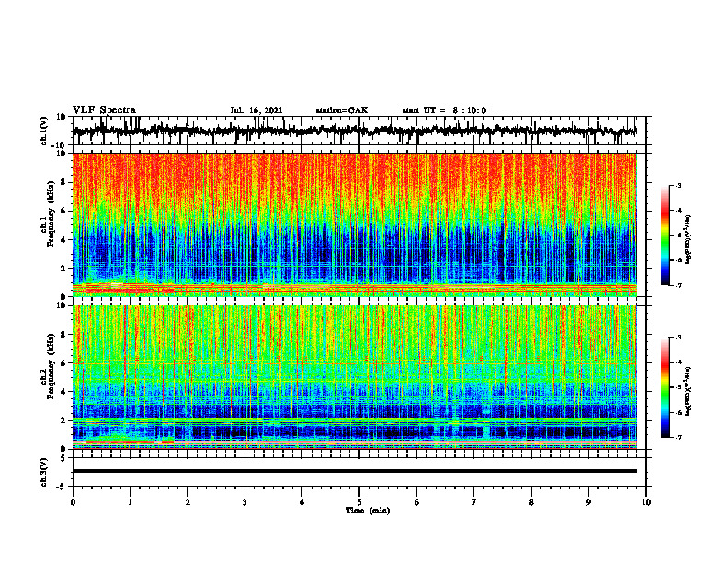Click time axis tick label "9"
The image size is (728, 563).
point(588,501)
